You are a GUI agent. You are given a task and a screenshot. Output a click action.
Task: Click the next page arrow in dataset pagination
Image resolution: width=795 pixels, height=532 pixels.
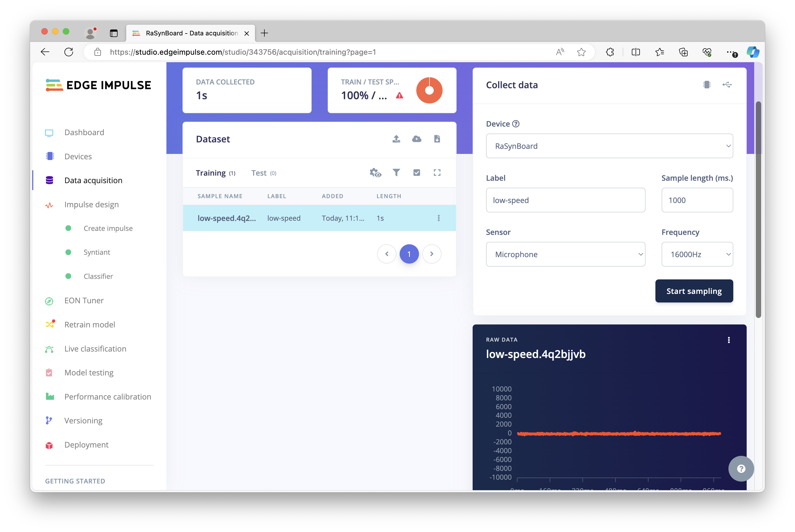click(432, 254)
